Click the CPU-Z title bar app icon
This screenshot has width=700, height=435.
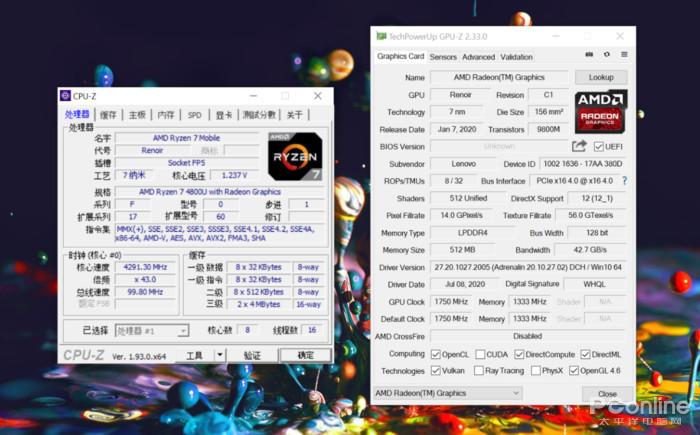click(x=66, y=96)
